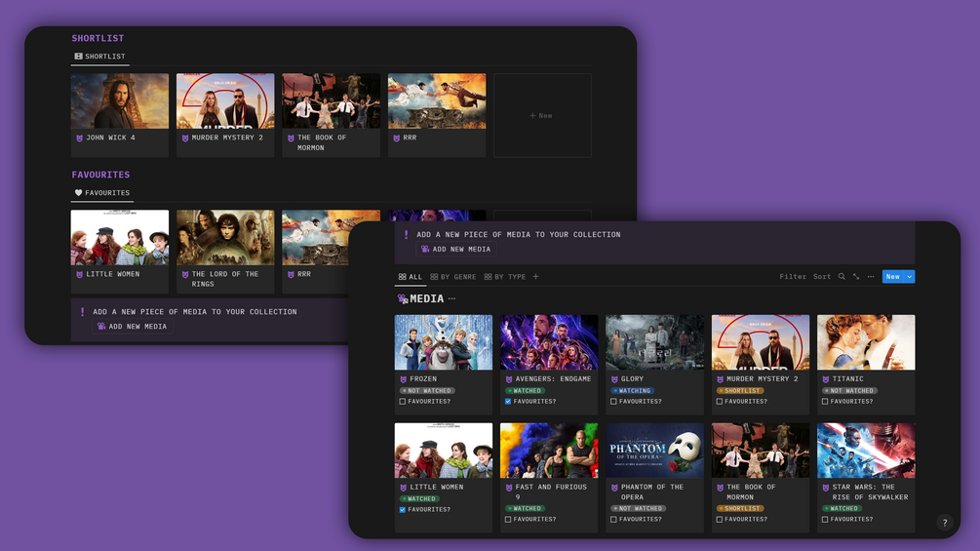The width and height of the screenshot is (980, 551).
Task: Check Favourites box on Frozen card
Action: (x=403, y=402)
